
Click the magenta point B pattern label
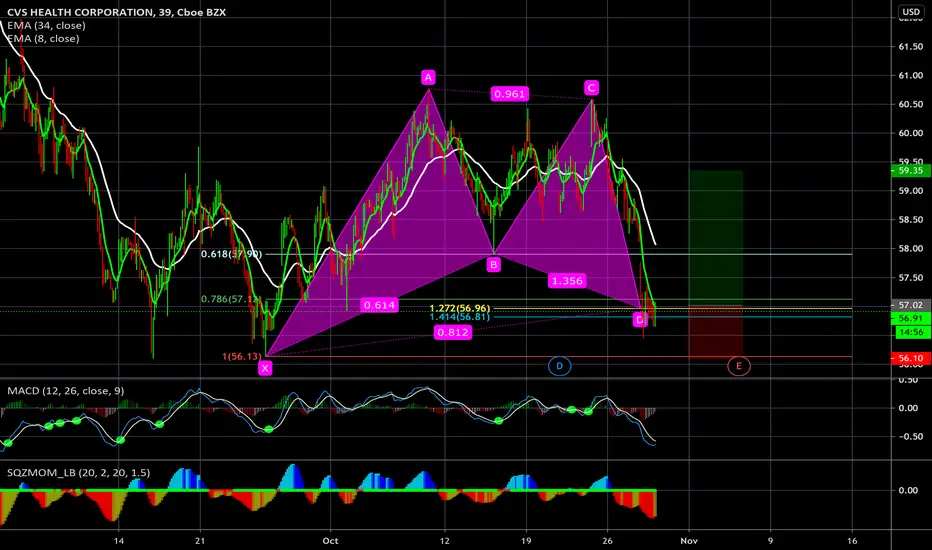[x=493, y=265]
